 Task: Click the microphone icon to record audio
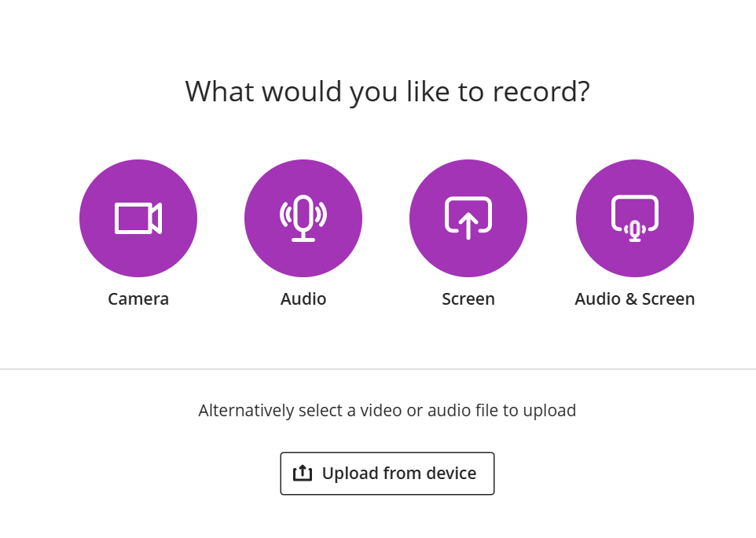coord(303,218)
